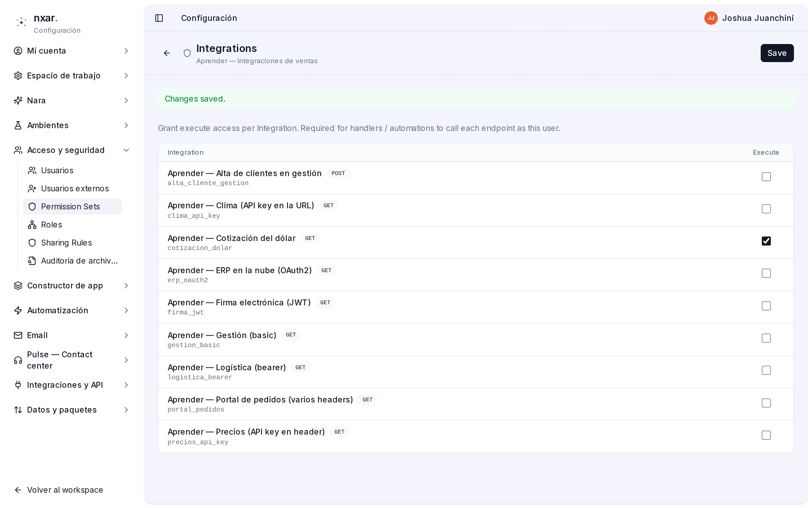Screen dimensions: 812x508
Task: Expand the Integraciones y API chevron
Action: [x=126, y=385]
